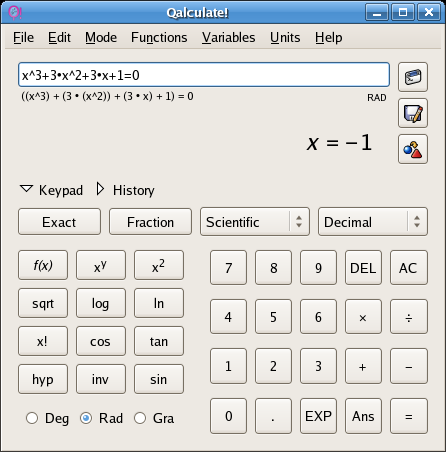Click the sin button

(x=159, y=379)
